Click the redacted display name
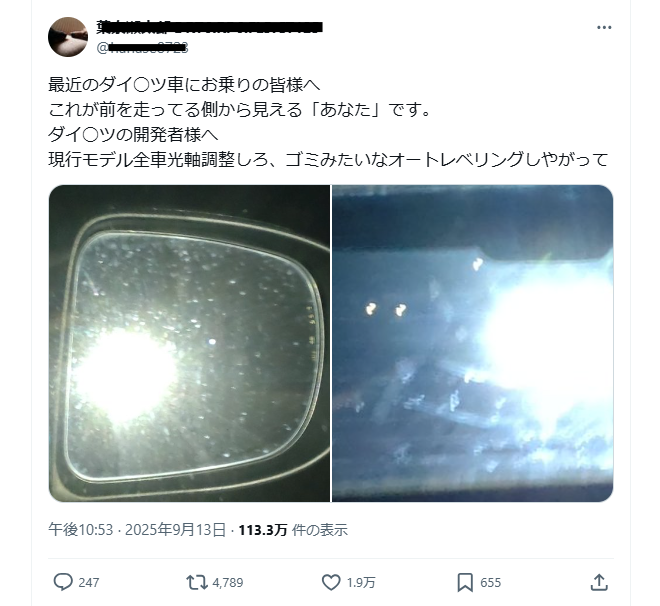The width and height of the screenshot is (660, 606). pos(210,27)
